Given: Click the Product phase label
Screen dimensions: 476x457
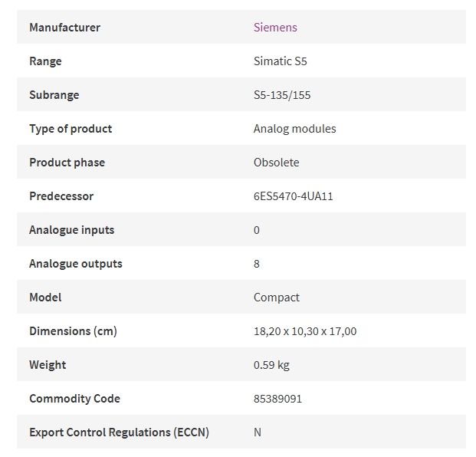Looking at the screenshot, I should pos(67,163).
